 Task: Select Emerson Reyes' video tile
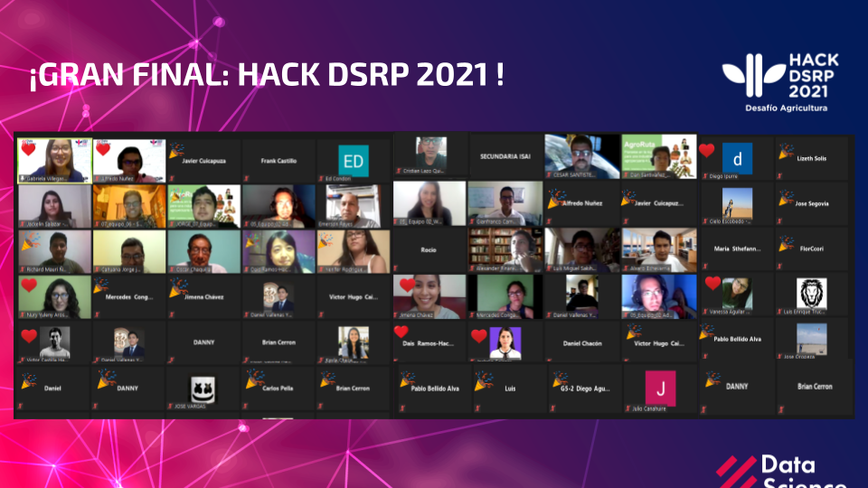[x=354, y=206]
